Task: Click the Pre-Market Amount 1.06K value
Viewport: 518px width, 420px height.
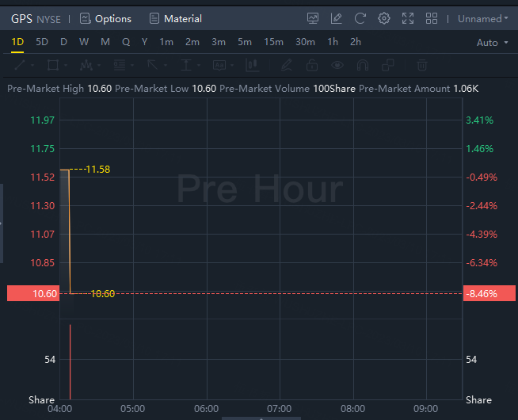Action: click(466, 89)
